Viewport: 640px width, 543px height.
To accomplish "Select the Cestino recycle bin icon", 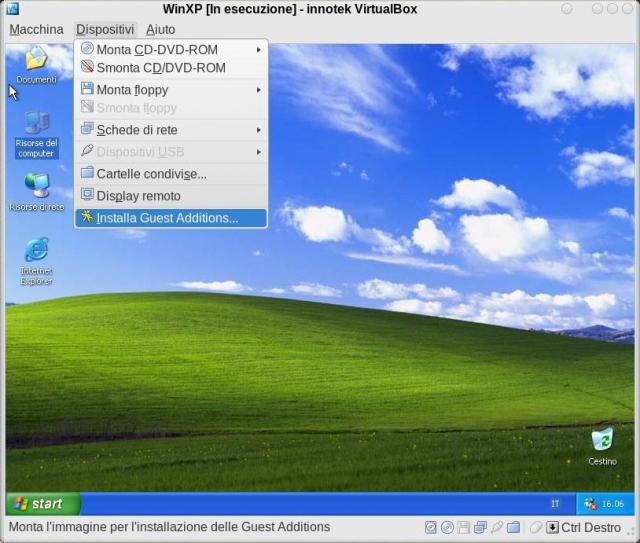I will (x=602, y=447).
